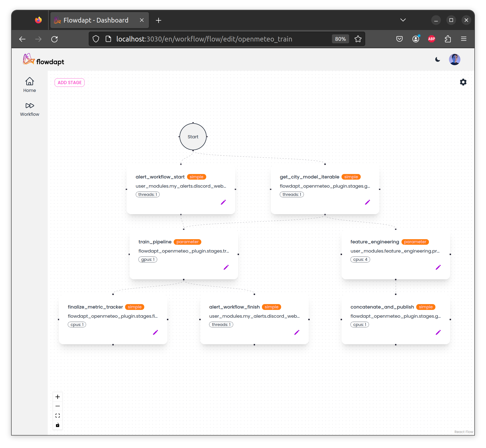Toggle canvas interactivity lock
Viewport: 486px width, 448px height.
click(58, 425)
